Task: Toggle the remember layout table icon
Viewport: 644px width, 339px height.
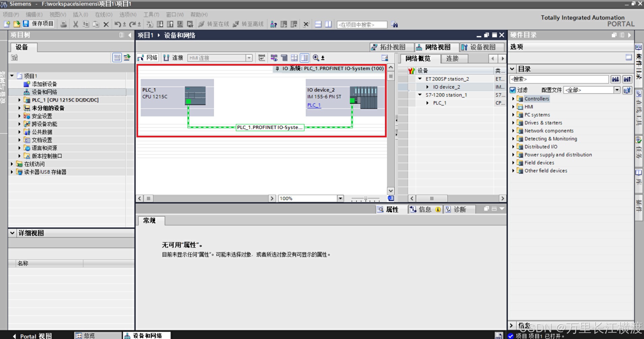Action: click(x=385, y=58)
